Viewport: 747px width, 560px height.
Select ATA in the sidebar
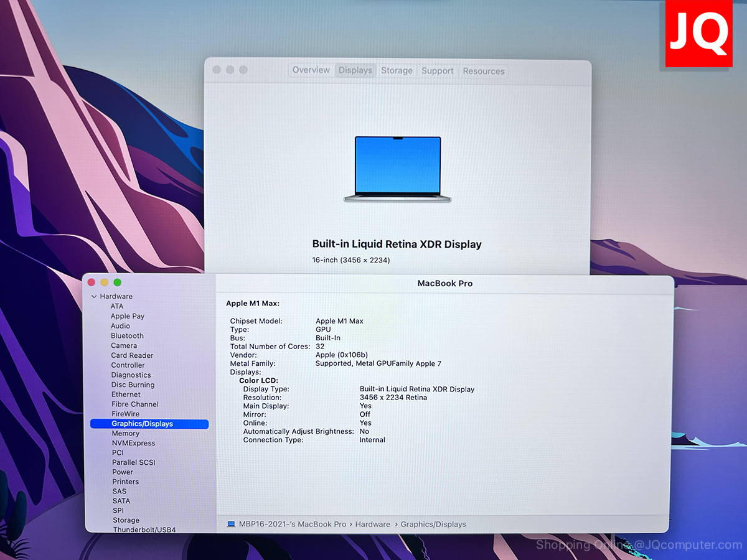[117, 306]
